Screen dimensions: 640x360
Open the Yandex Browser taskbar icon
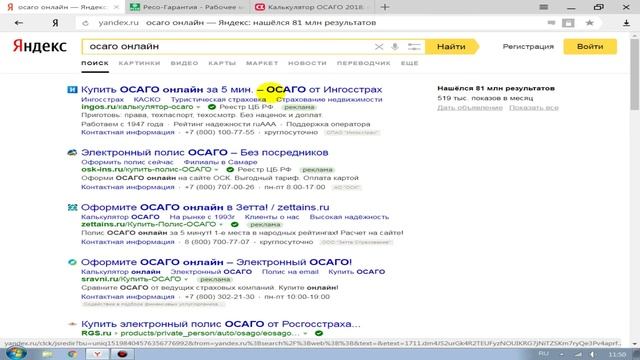click(97, 354)
